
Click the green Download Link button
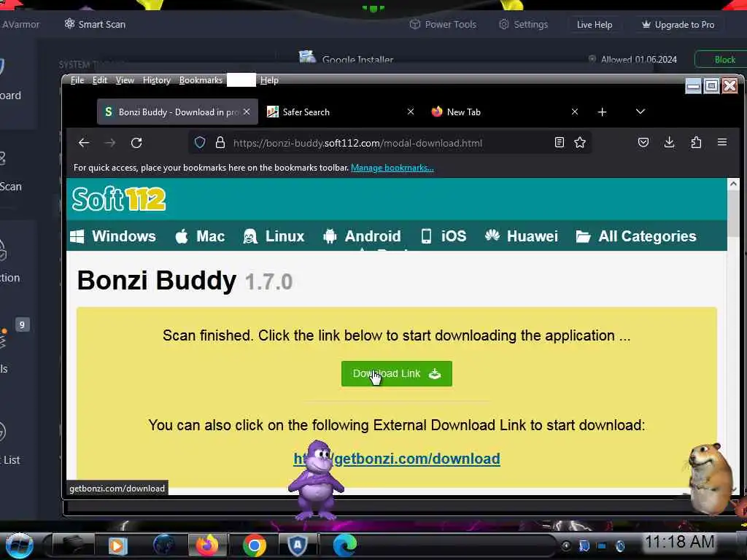[x=396, y=374]
